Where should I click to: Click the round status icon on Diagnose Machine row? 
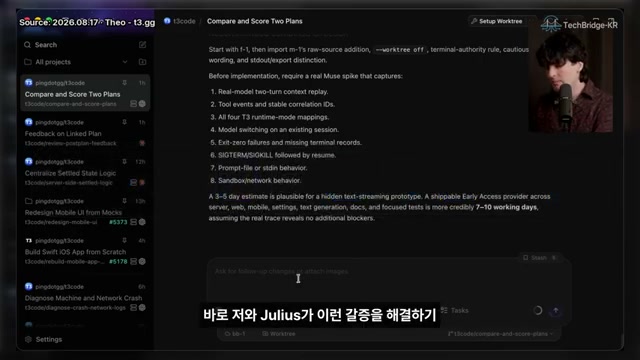(x=142, y=308)
